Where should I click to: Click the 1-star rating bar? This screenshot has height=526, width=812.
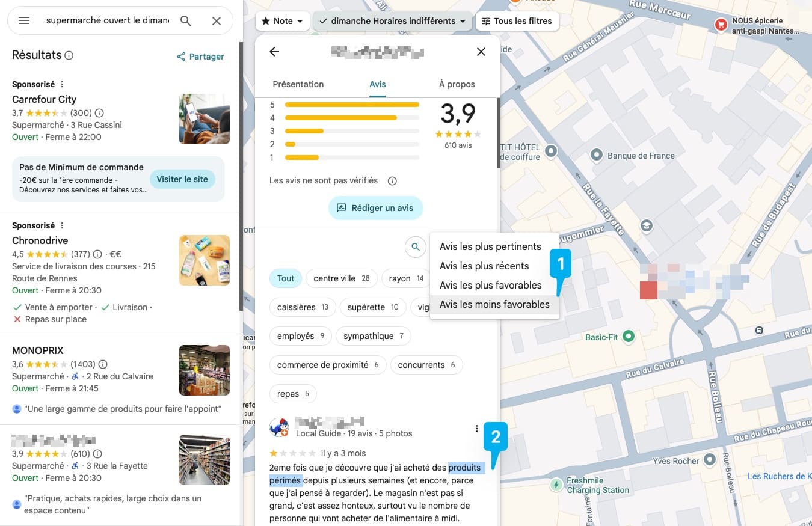pos(352,157)
